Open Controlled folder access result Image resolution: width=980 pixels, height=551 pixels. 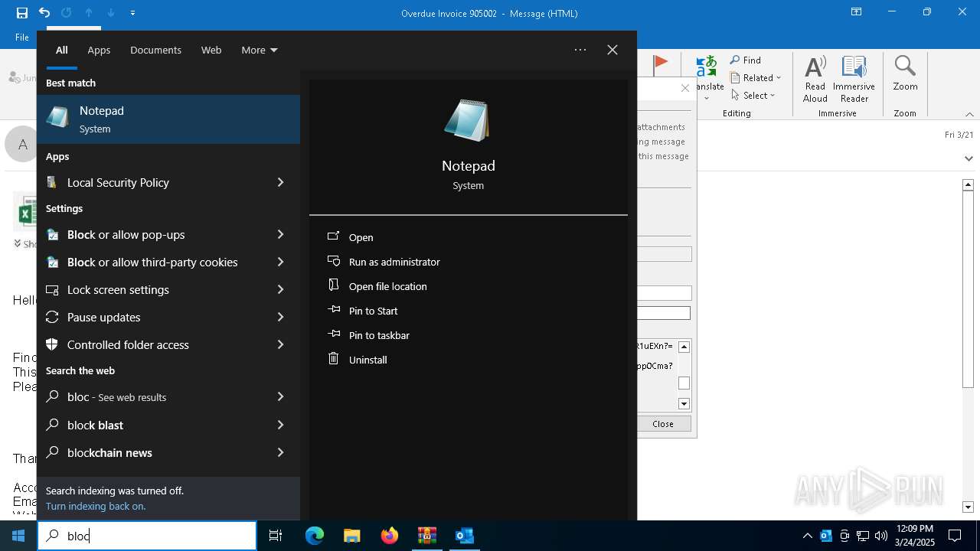[128, 344]
